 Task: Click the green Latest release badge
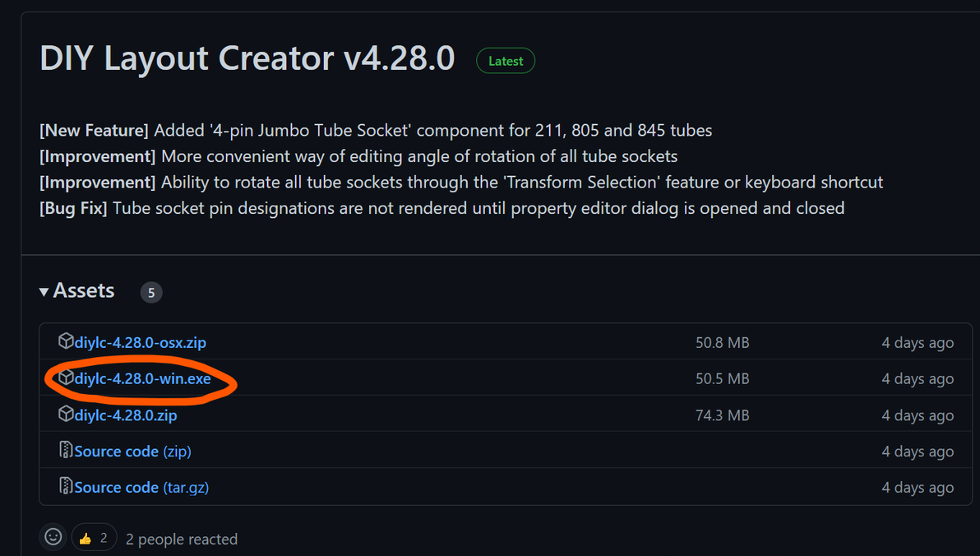click(x=506, y=61)
